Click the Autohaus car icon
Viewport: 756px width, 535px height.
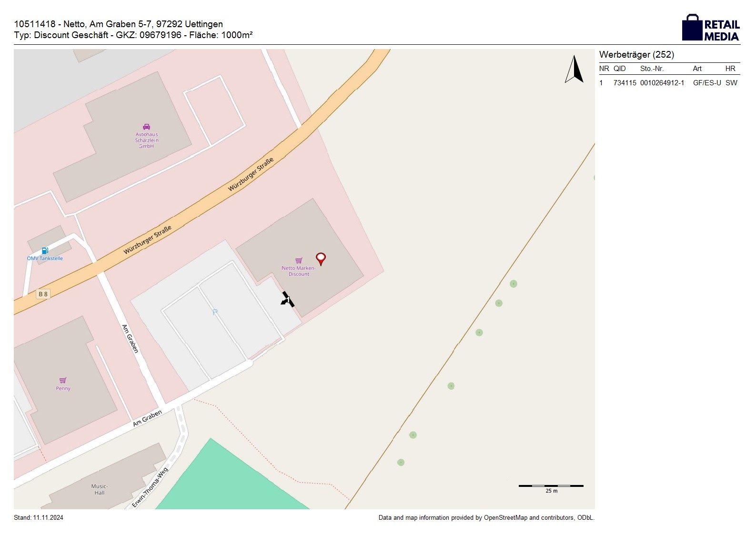pos(146,127)
